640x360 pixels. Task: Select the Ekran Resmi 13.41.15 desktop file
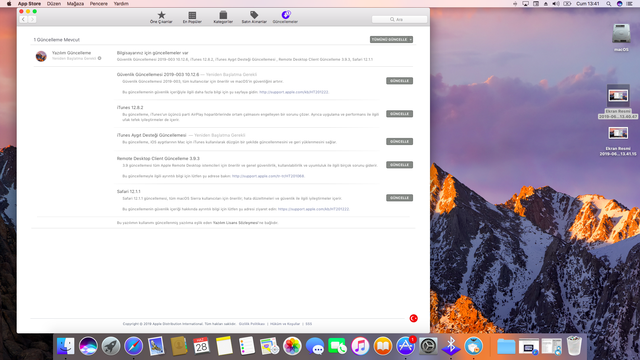tap(618, 141)
